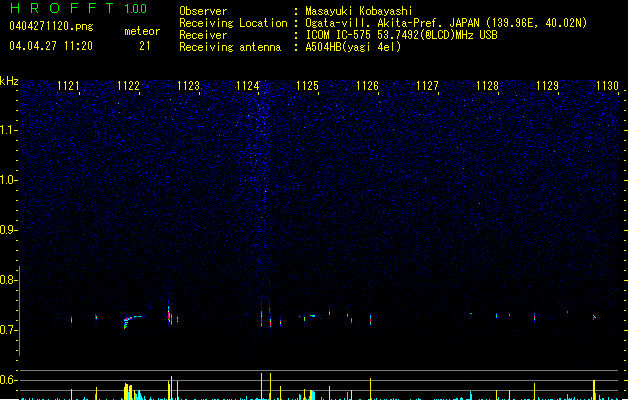Click the yellow power spike cluster after 1122
The image size is (629, 400).
click(128, 391)
